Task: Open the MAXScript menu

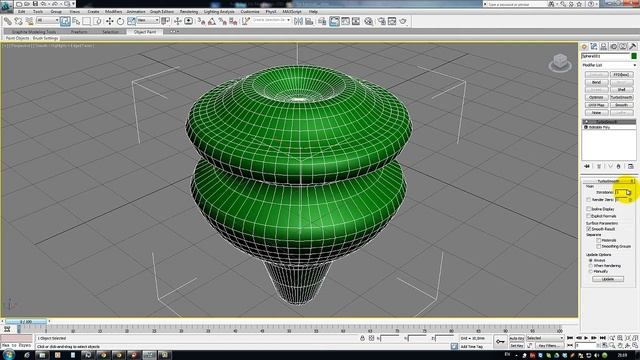Action: pos(292,12)
